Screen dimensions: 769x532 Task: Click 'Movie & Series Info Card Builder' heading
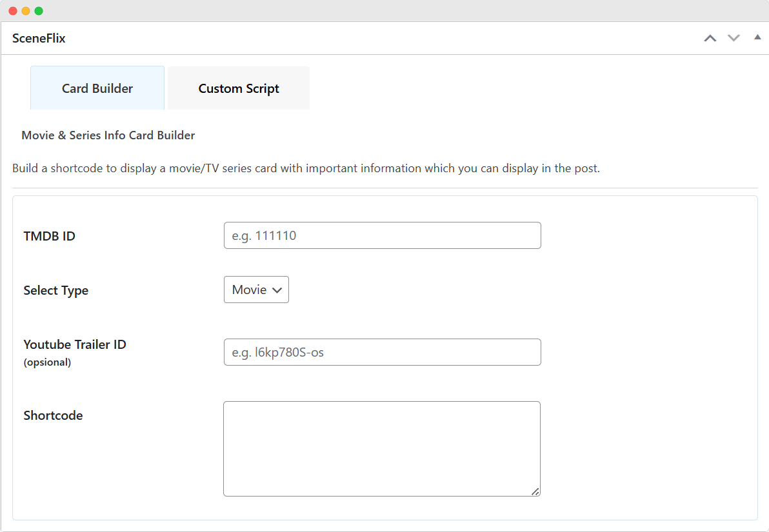click(108, 135)
